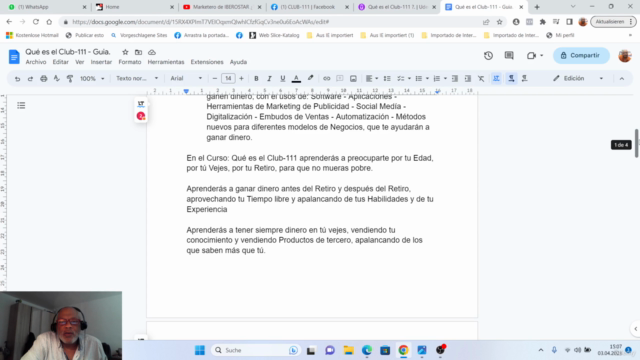This screenshot has height=360, width=640.
Task: Increase indent of the paragraph
Action: coord(468,78)
